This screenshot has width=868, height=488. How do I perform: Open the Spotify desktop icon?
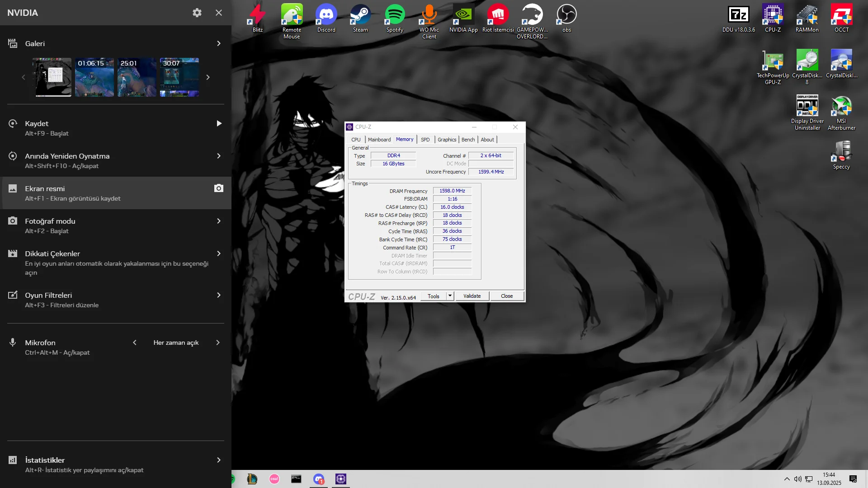pos(395,18)
